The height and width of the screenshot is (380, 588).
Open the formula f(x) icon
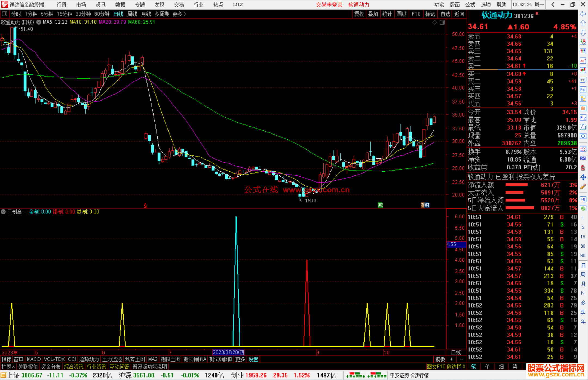(x=583, y=127)
